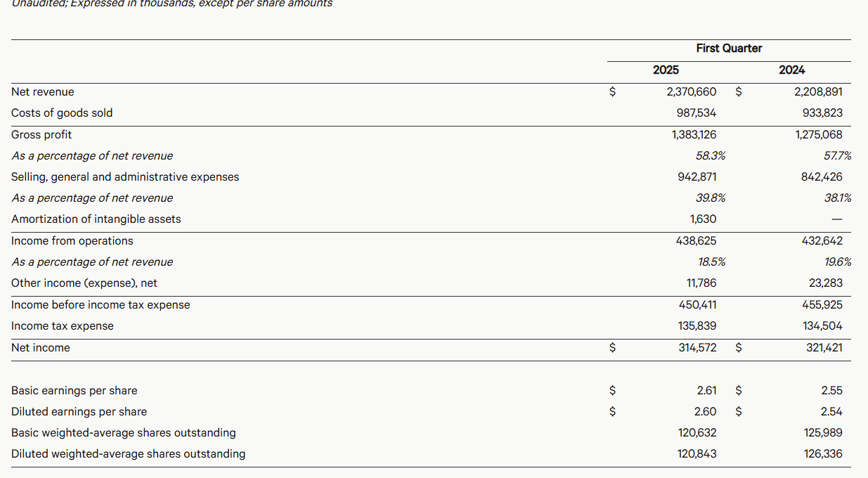Select the 2025 column header
Viewport: 868px width, 478px height.
(666, 70)
